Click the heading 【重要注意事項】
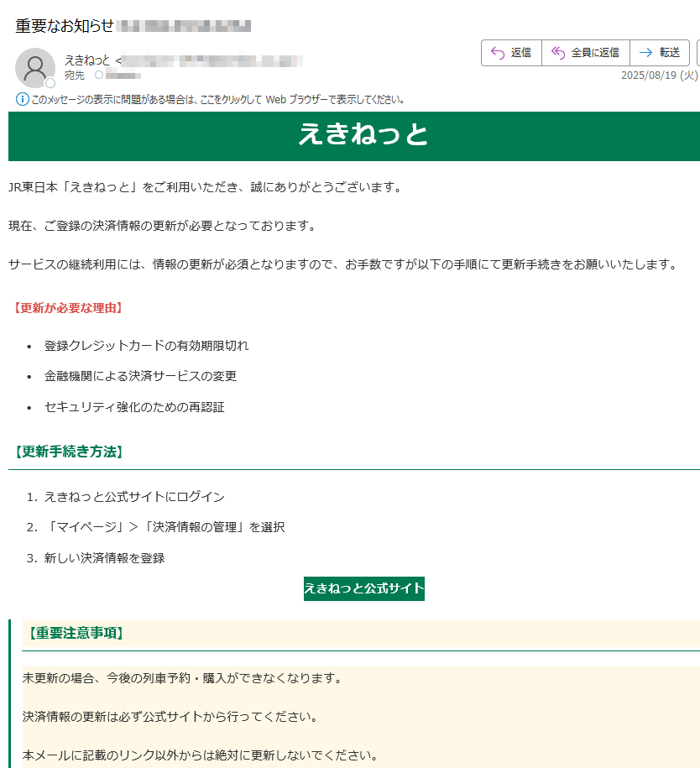This screenshot has height=768, width=700. (76, 633)
